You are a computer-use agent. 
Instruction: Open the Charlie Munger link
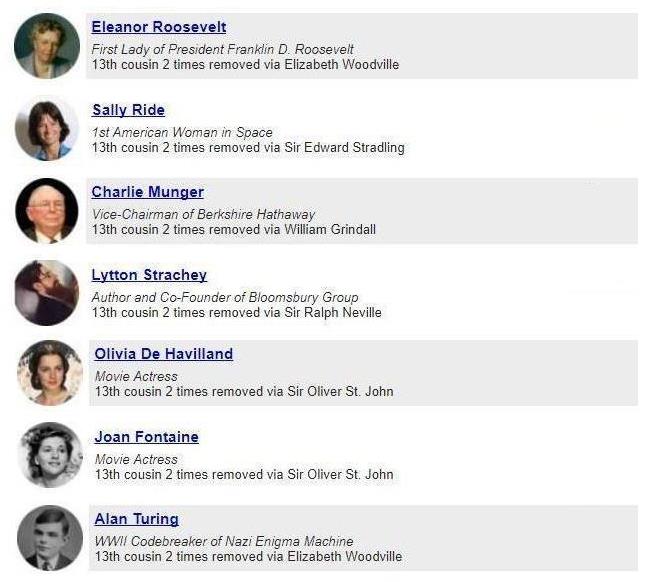(x=148, y=192)
